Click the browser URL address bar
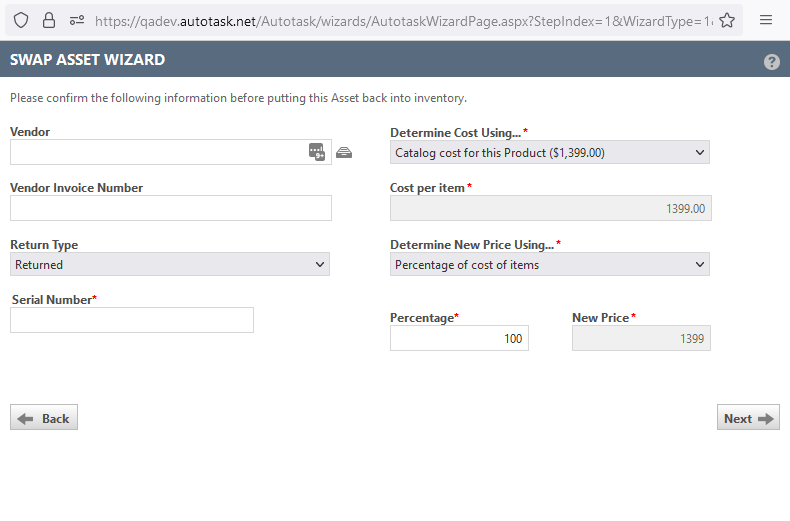 (x=400, y=20)
